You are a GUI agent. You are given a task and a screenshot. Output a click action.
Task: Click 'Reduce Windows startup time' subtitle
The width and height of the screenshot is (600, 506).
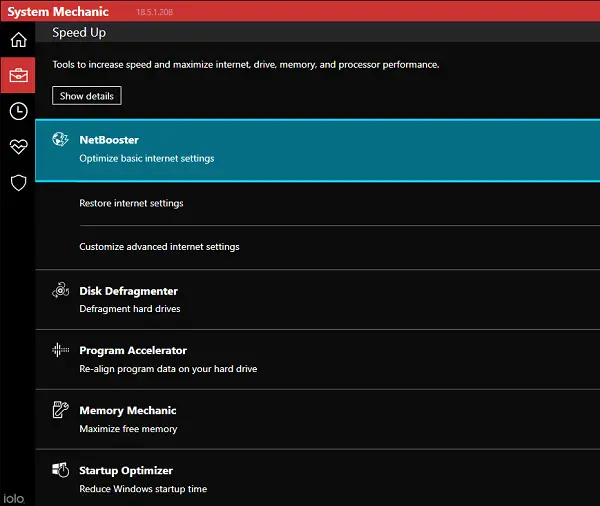coord(143,489)
